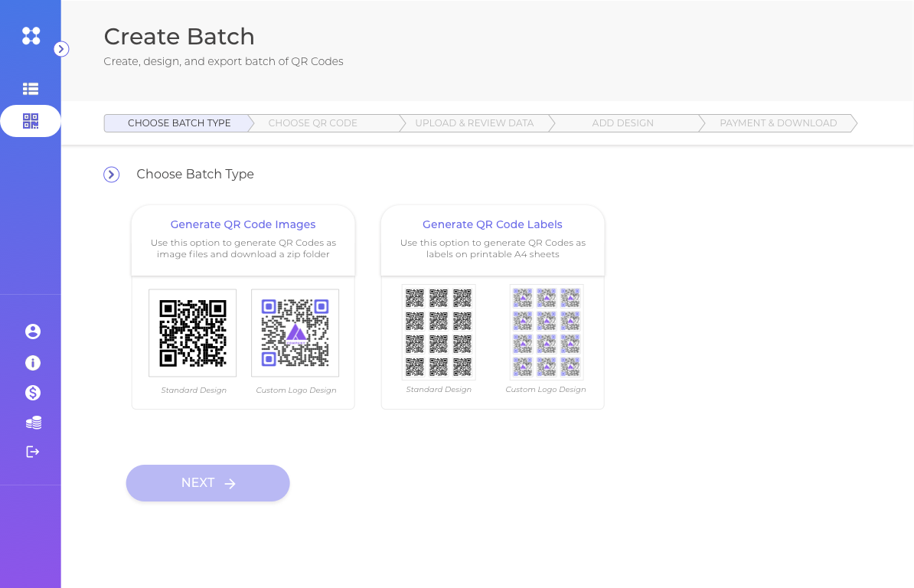Select the Choose Batch Type step
This screenshot has height=588, width=914.
coord(179,123)
